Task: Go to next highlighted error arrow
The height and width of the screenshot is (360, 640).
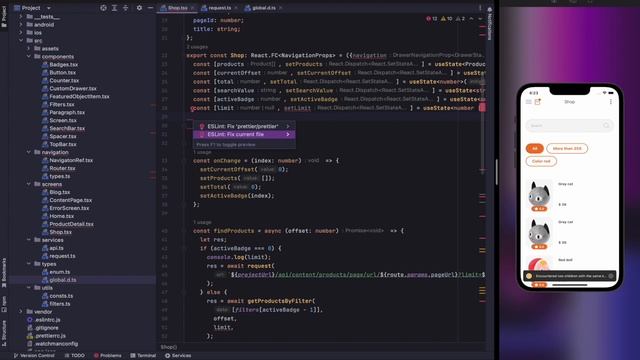Action: point(480,19)
